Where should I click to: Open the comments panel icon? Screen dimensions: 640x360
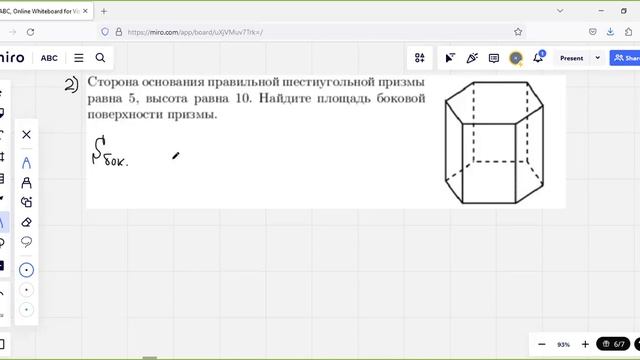[494, 58]
